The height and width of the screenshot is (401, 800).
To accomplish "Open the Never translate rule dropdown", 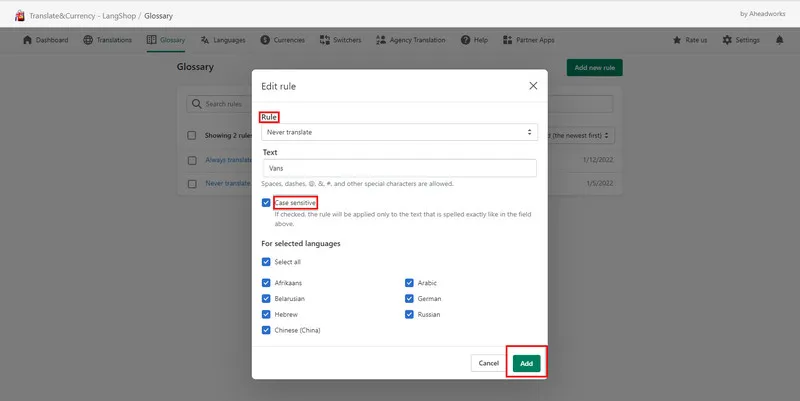I will [399, 132].
